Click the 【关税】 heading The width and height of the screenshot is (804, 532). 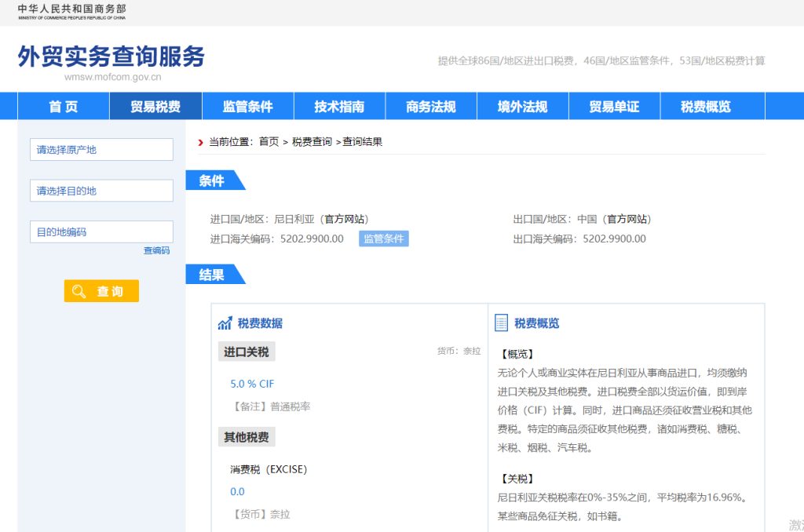point(518,479)
